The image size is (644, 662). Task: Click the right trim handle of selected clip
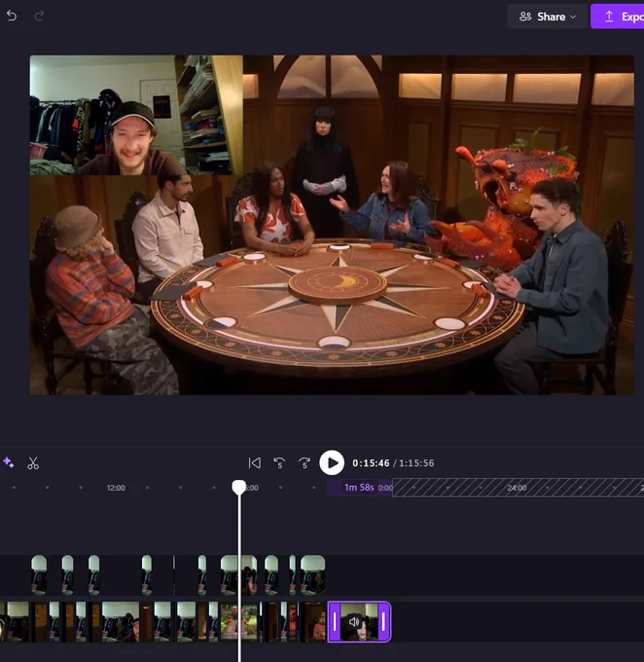tap(383, 621)
